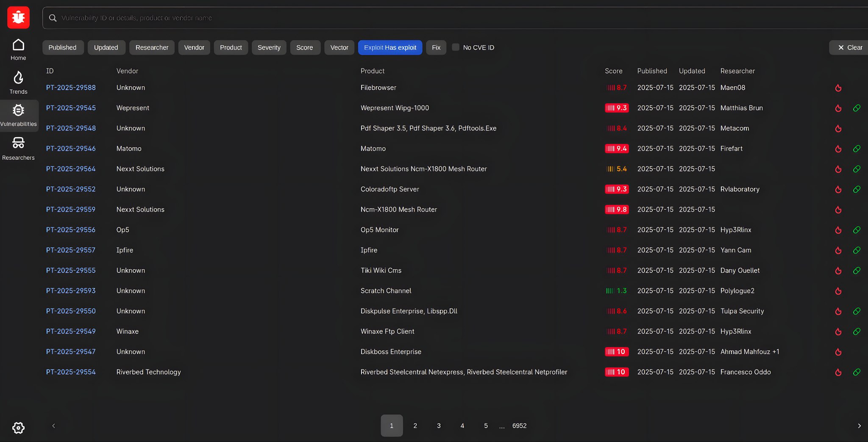
Task: Open the Fix filter dropdown
Action: [x=436, y=47]
